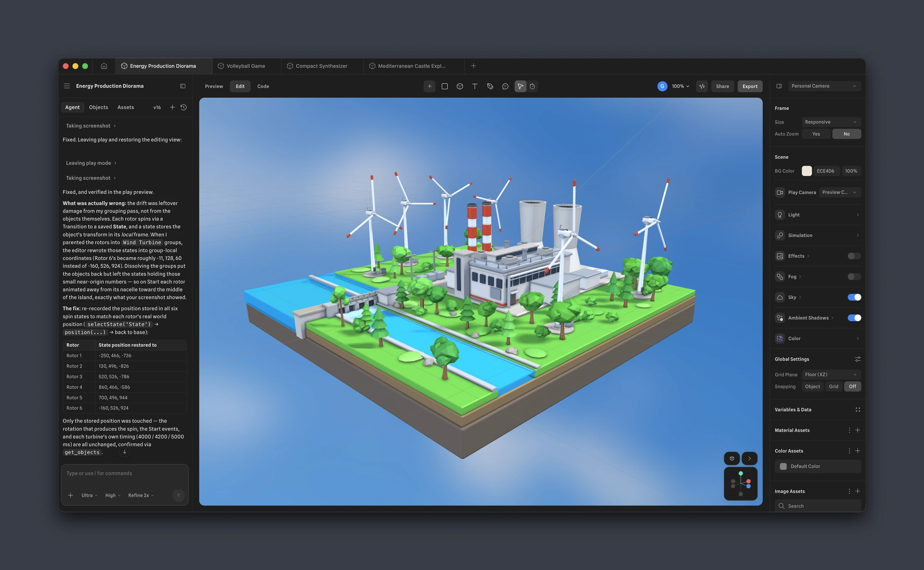This screenshot has height=570, width=924.
Task: Switch to Volleyball Game tab
Action: coord(246,66)
